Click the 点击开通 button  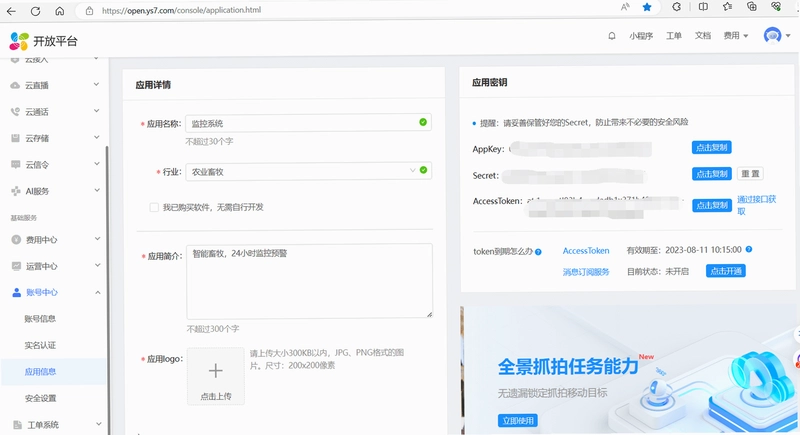point(726,271)
